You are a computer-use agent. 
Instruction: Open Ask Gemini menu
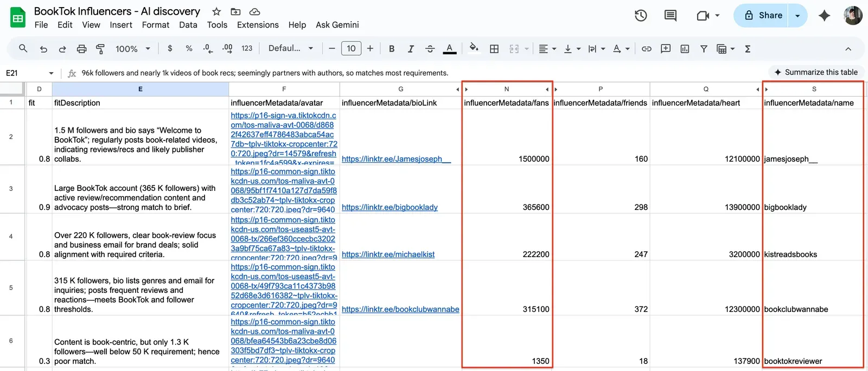(x=337, y=25)
